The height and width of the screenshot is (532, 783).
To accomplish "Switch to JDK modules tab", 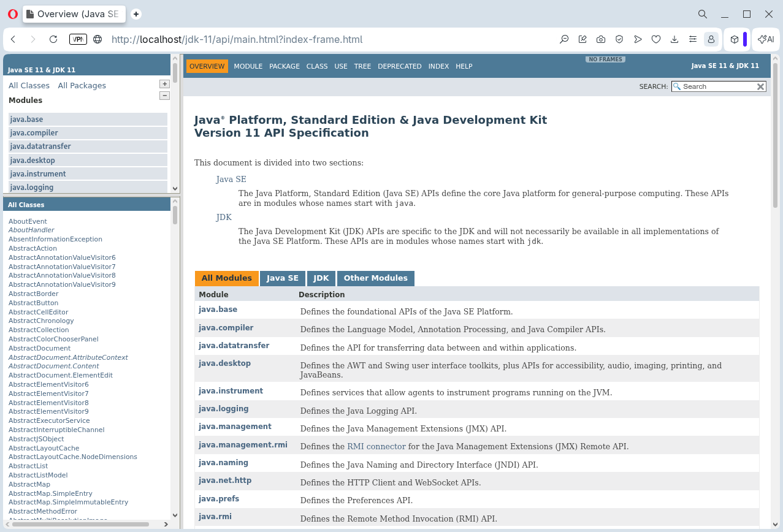I will pos(321,278).
